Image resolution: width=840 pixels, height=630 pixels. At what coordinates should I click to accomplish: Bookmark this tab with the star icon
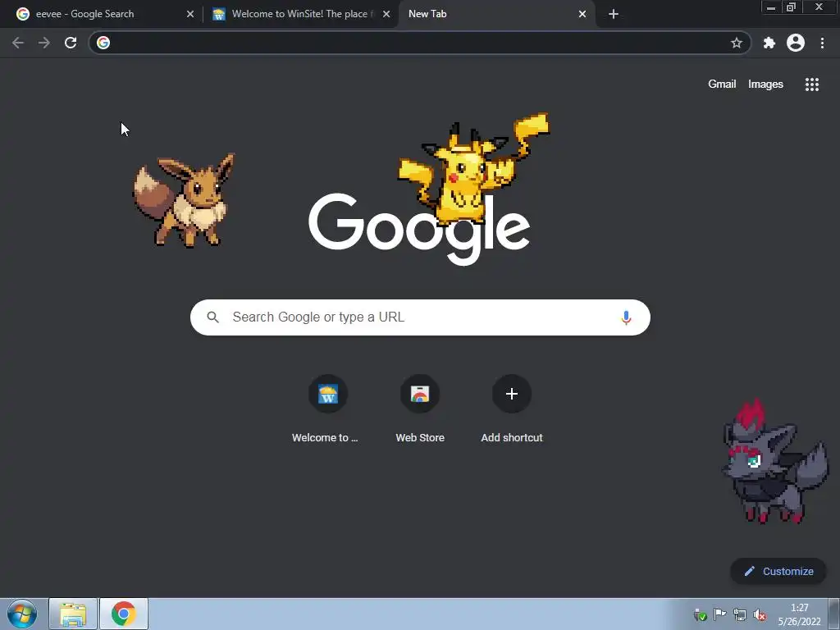tap(737, 43)
